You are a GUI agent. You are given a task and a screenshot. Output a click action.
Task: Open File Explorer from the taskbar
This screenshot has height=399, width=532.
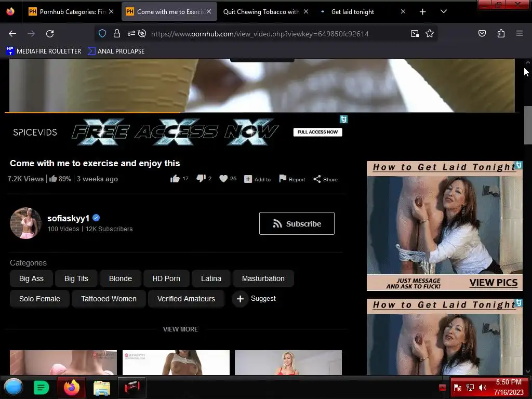[x=101, y=388]
